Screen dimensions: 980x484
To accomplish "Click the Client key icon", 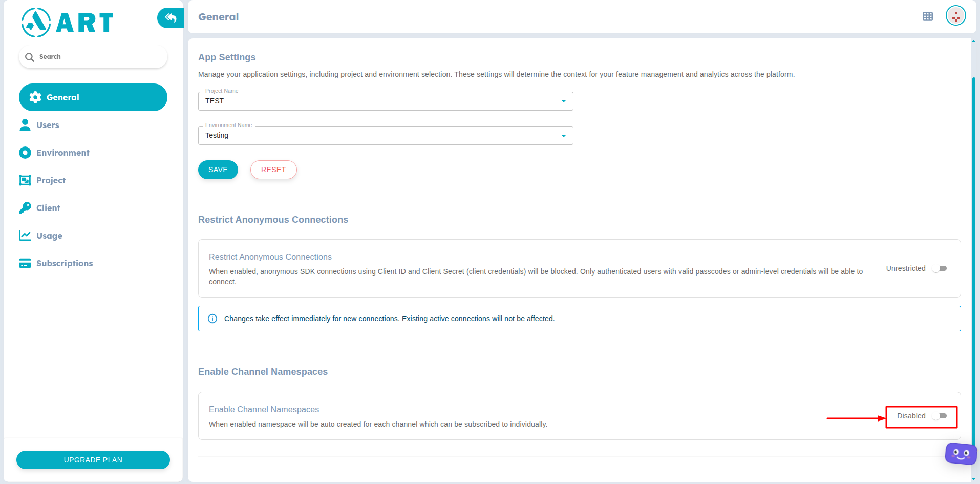I will point(25,208).
